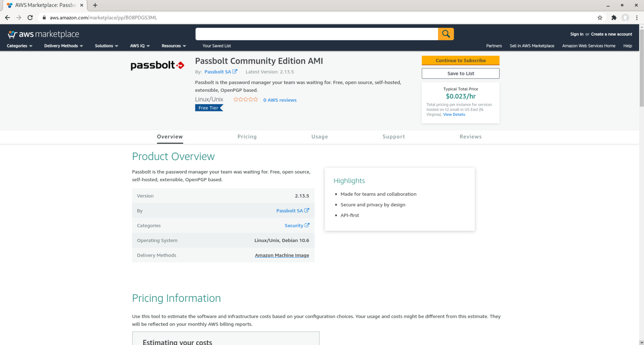Click the orange search magnifier button
Viewport: 644px width, 345px height.
click(446, 34)
